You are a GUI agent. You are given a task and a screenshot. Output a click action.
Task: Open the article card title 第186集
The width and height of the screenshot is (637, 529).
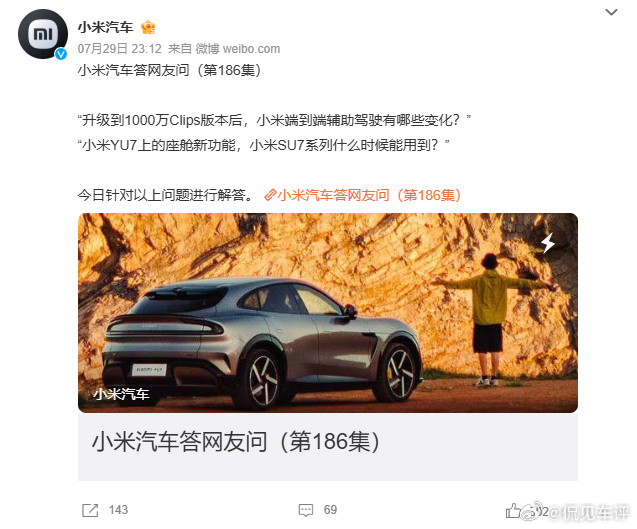pos(236,442)
